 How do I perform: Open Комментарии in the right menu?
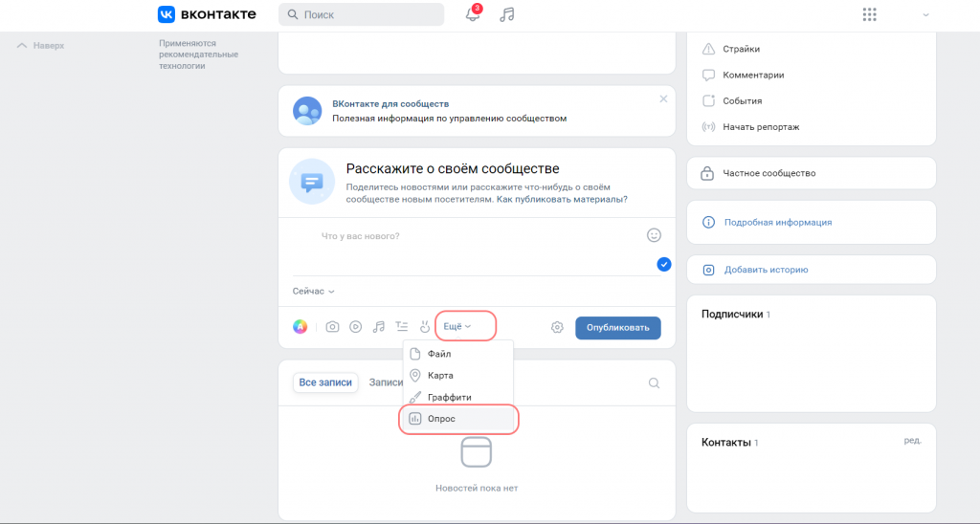tap(753, 75)
